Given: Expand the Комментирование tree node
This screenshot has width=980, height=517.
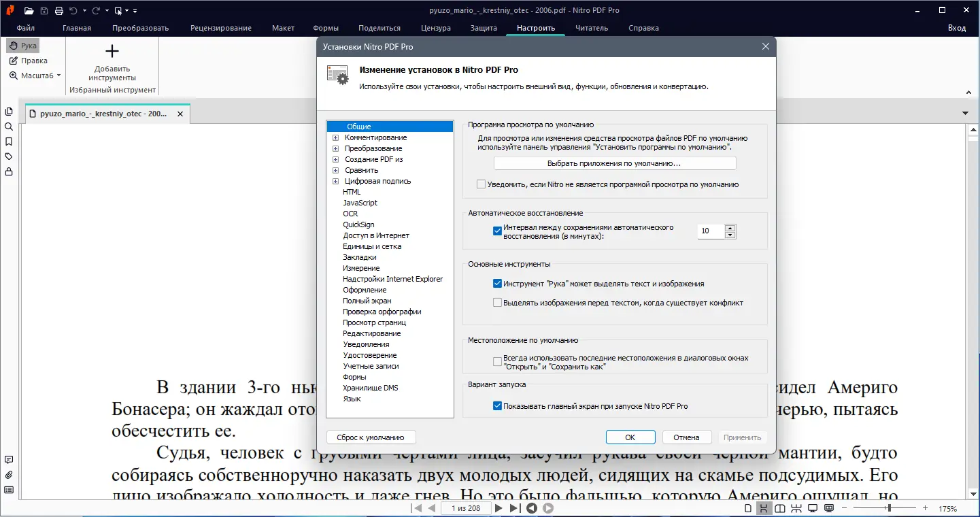Looking at the screenshot, I should (335, 137).
